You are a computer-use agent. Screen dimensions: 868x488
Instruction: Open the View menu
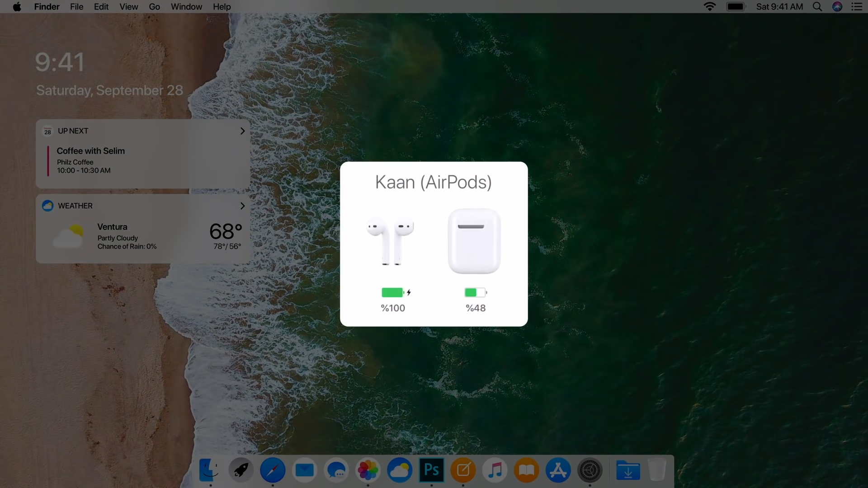[129, 6]
